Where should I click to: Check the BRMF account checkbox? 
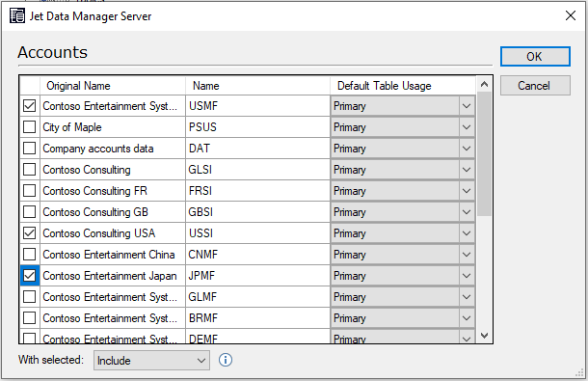click(x=29, y=318)
